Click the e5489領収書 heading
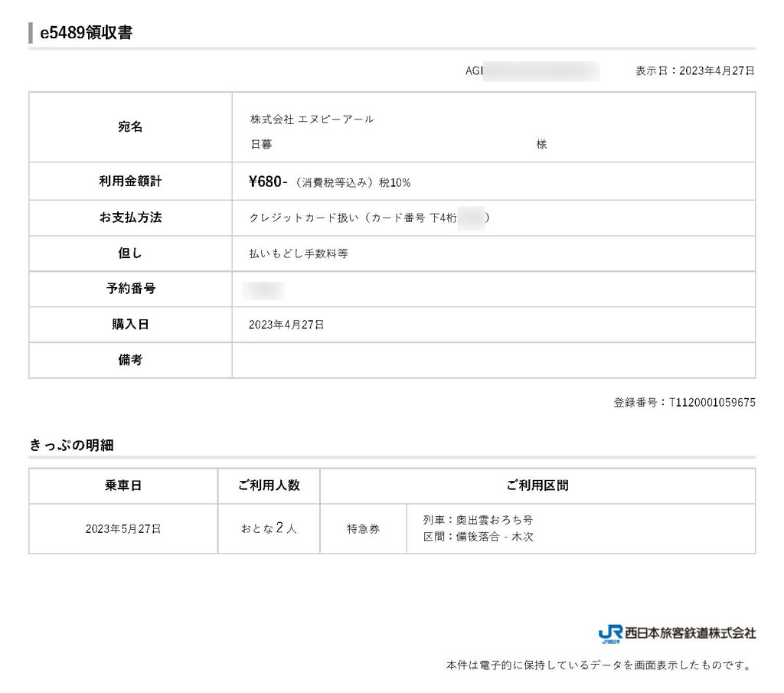Screen dimensions: 784x693 [x=86, y=32]
